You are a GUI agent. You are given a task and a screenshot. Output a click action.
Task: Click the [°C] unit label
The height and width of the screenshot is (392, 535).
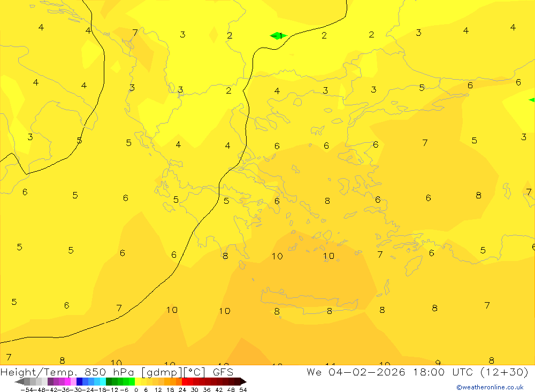(195, 372)
